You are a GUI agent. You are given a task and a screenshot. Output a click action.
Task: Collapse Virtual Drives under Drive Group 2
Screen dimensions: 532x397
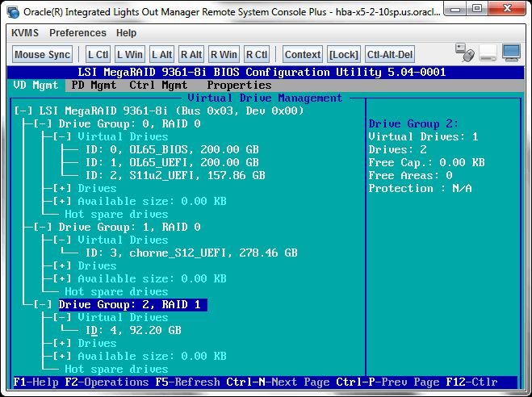click(x=62, y=317)
